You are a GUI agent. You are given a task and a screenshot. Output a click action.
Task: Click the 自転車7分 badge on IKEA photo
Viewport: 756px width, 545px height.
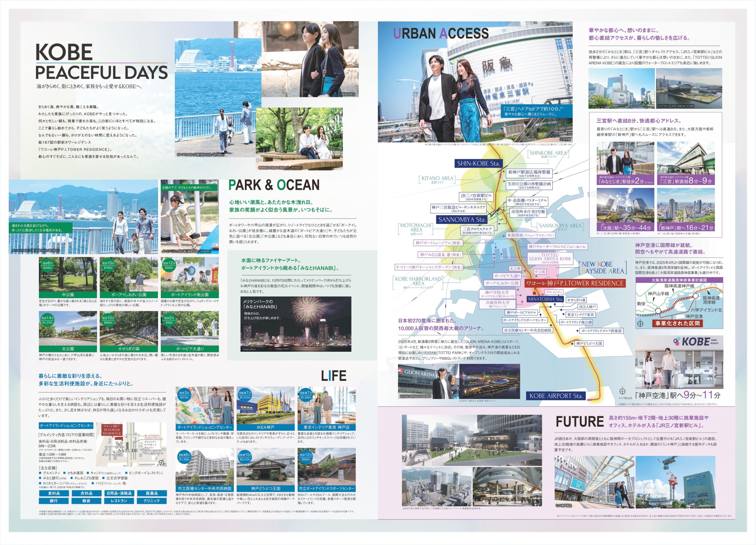[245, 395]
